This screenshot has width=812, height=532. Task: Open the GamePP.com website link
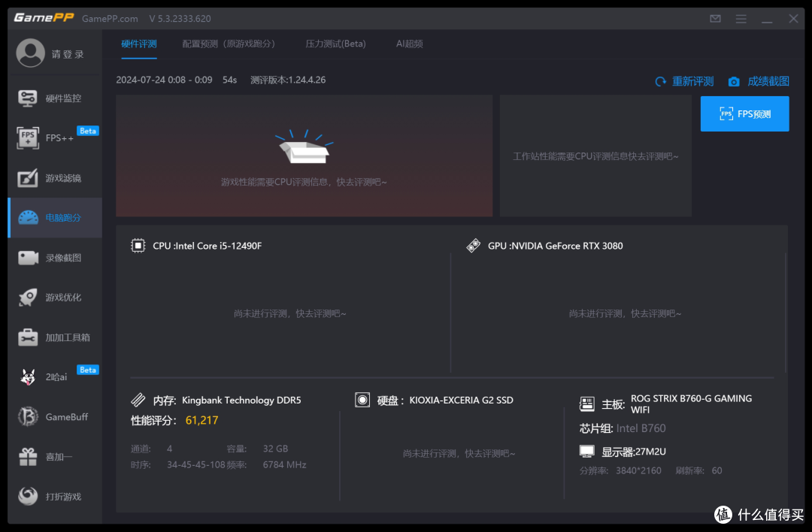[110, 19]
